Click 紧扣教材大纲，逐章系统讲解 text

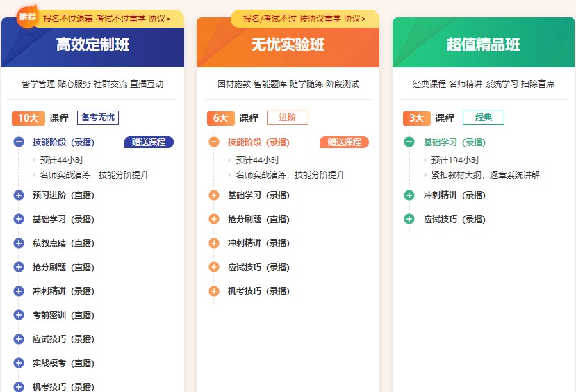486,175
